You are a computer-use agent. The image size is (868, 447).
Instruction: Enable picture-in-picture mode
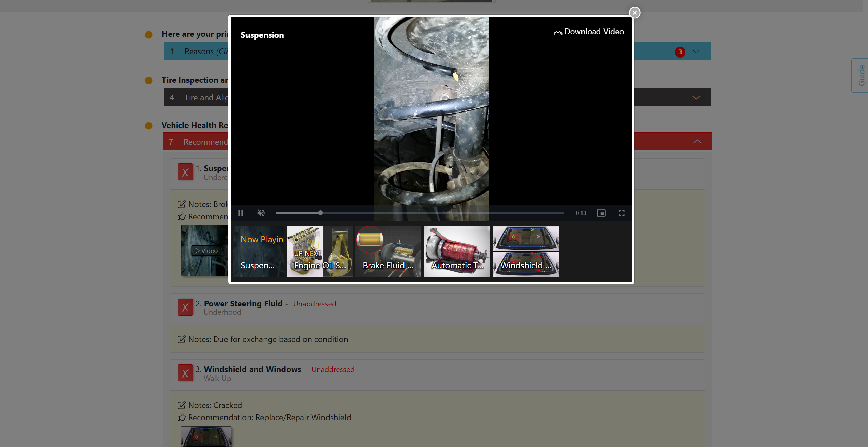tap(601, 213)
